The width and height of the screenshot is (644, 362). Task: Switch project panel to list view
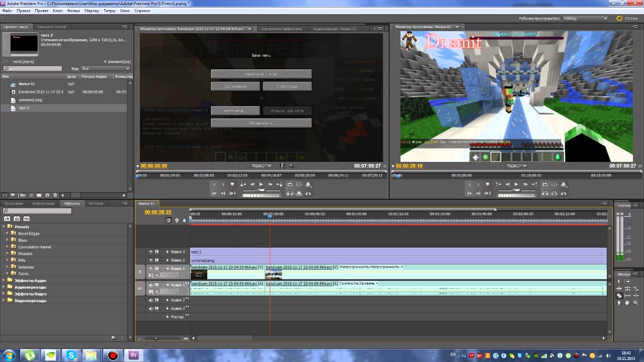pos(5,195)
